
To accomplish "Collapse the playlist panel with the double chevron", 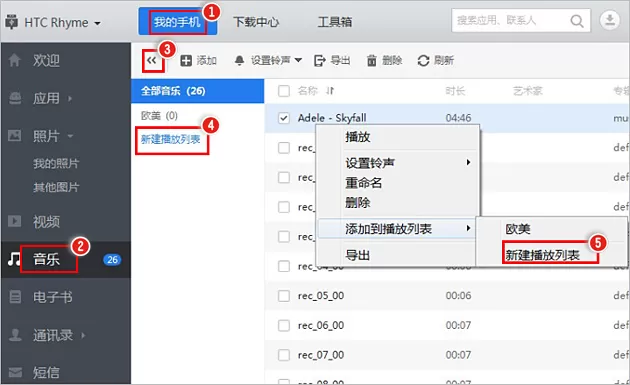I will [151, 61].
